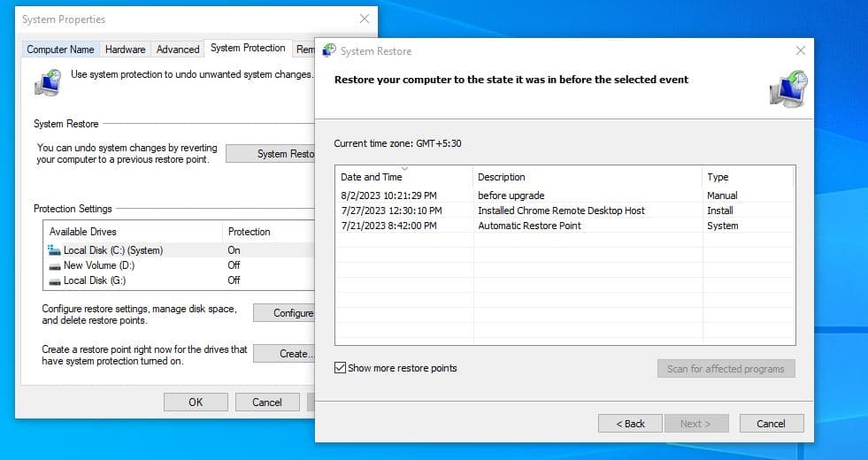Select the 'before upgrade' restore point
Image resolution: width=868 pixels, height=460 pixels.
[511, 195]
